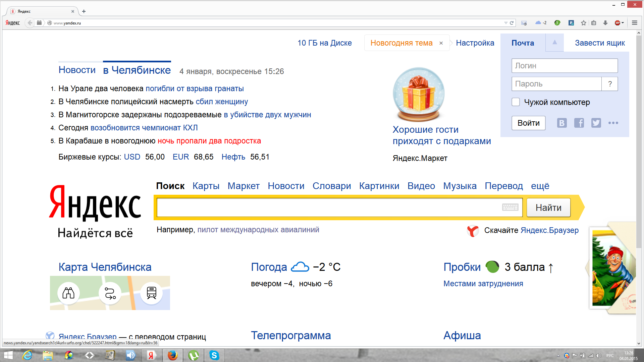
Task: Open the Настройка settings dropdown link
Action: 475,43
